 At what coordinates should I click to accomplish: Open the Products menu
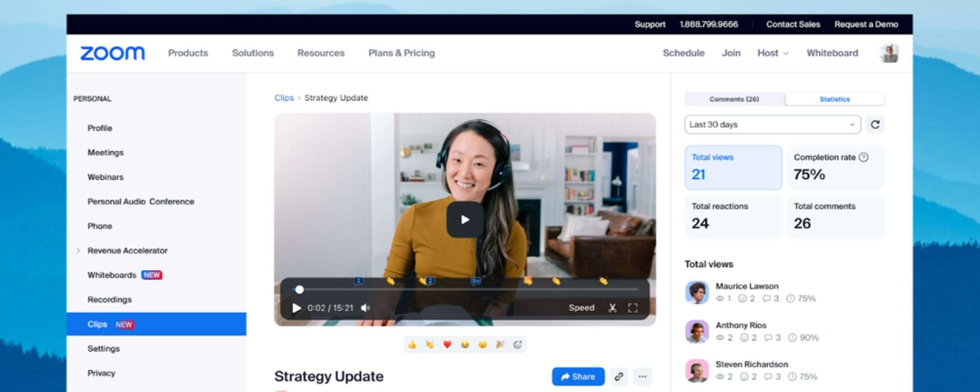(188, 53)
